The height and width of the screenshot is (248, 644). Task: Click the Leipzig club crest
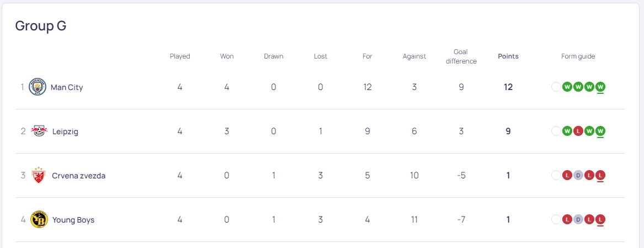coord(39,131)
